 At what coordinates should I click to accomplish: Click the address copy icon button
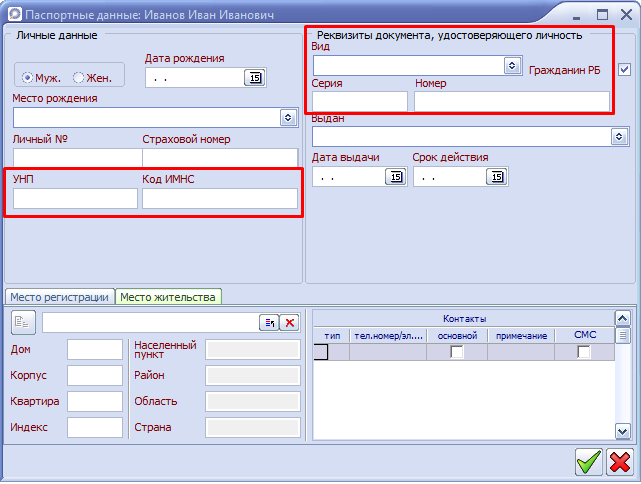click(23, 322)
